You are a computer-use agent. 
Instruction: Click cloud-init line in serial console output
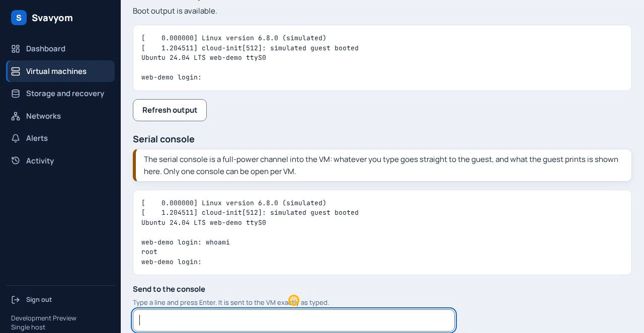coord(250,213)
